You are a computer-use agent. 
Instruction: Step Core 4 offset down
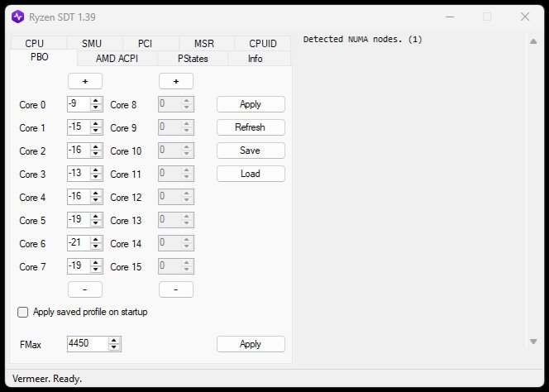pos(96,200)
